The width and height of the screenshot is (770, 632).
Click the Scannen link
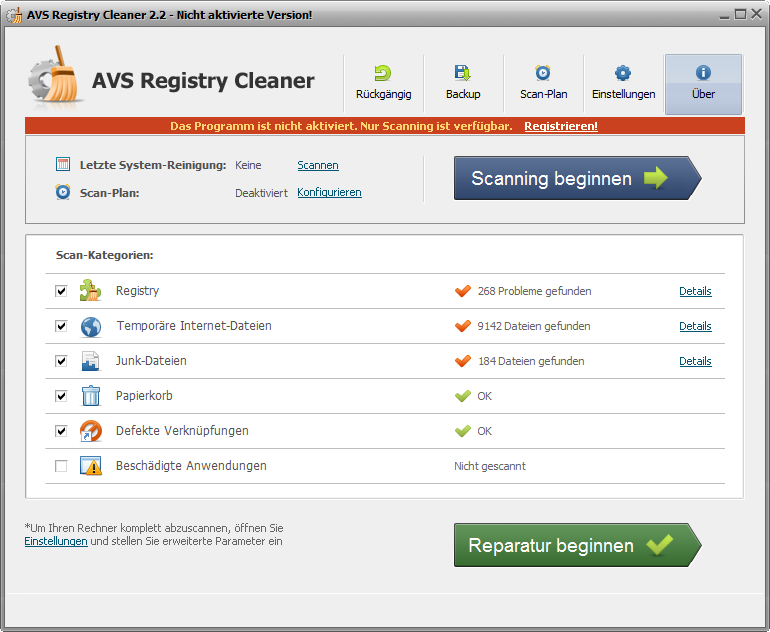point(318,165)
